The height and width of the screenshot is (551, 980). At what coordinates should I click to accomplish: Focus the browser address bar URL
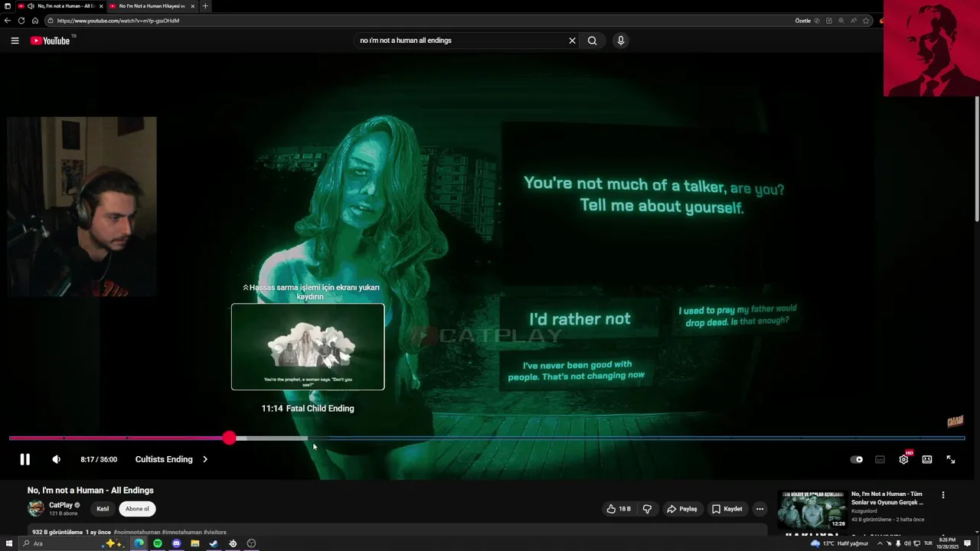(118, 21)
